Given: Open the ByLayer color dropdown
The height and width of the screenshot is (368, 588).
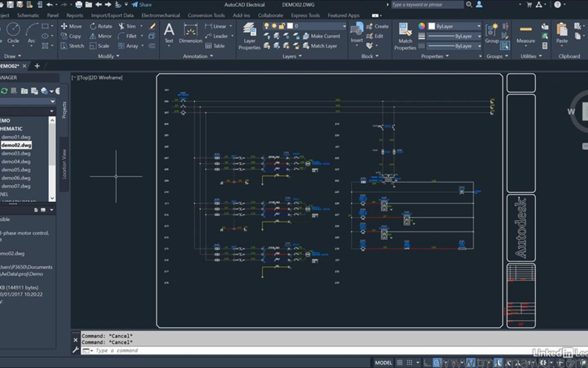Looking at the screenshot, I should click(x=455, y=26).
